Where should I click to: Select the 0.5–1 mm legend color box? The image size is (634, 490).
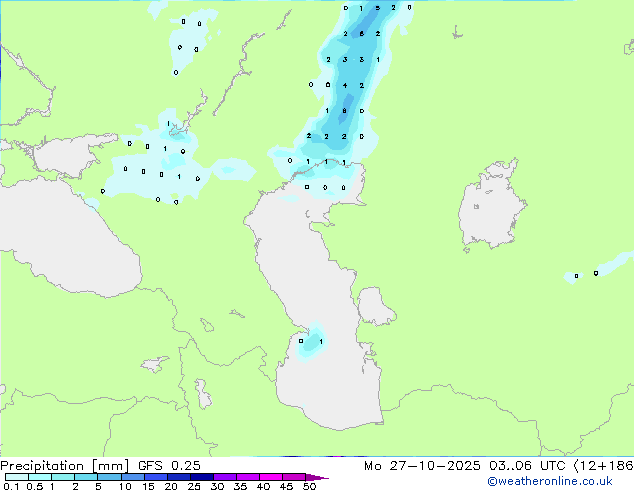point(40,477)
